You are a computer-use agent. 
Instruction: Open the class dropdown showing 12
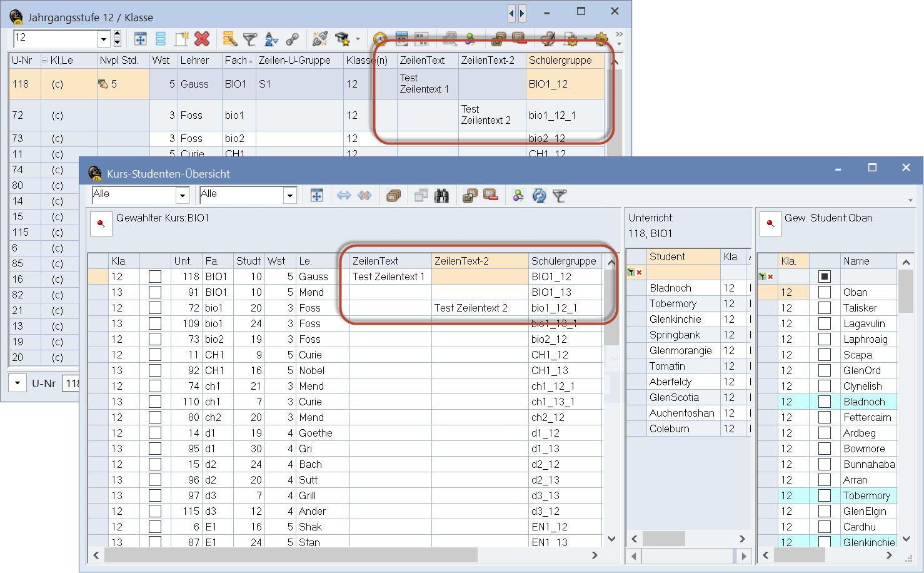coord(104,39)
